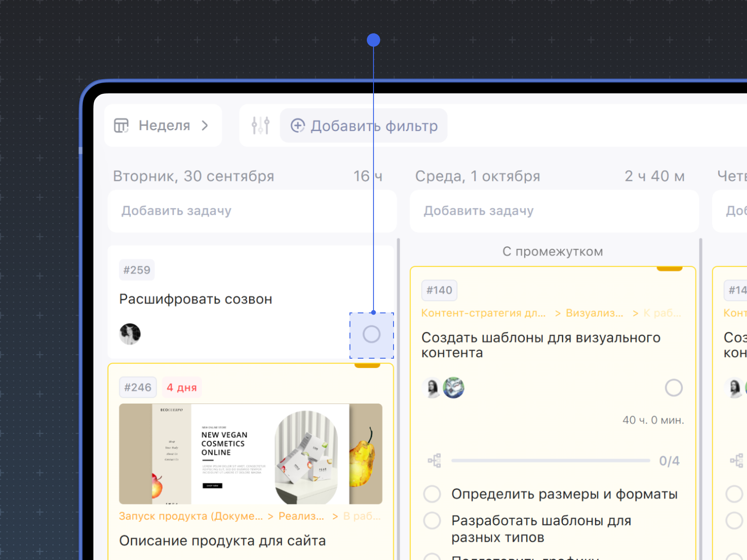Viewport: 747px width, 560px height.
Task: Click the owl avatar in task #140
Action: pos(454,388)
